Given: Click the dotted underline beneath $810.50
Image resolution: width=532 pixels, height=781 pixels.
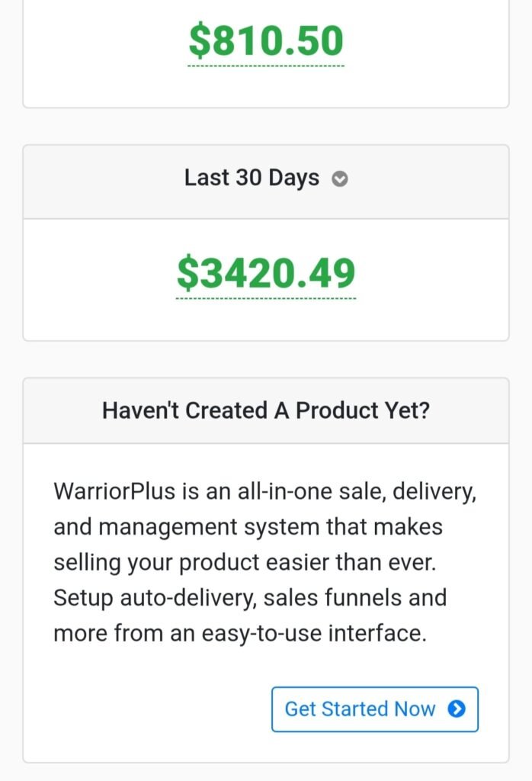Looking at the screenshot, I should (266, 66).
